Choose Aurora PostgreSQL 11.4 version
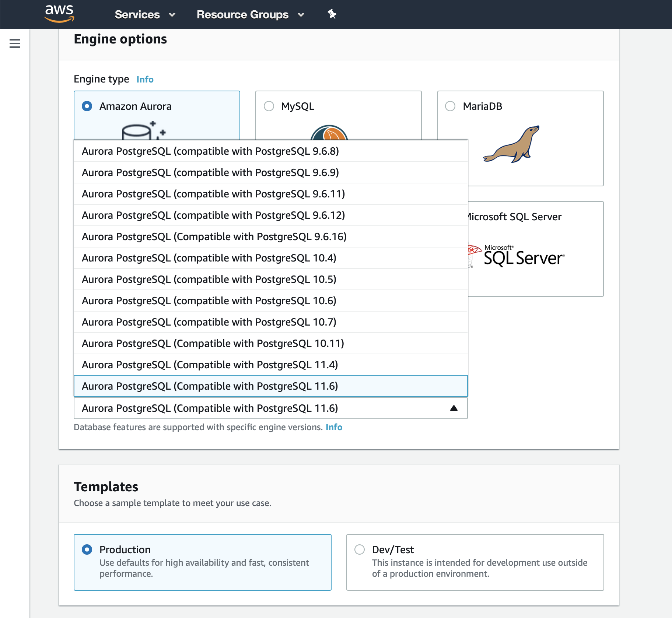 271,365
